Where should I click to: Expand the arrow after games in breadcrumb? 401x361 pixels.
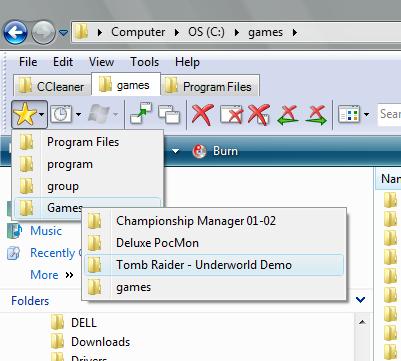coord(295,32)
